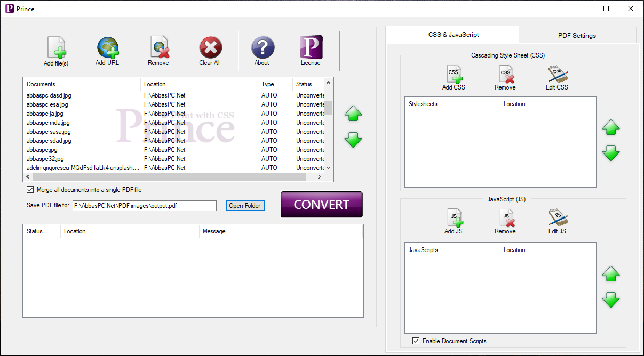Select the abbaspc esa.jpg document
Viewport: 644px width, 356px height.
[173, 104]
